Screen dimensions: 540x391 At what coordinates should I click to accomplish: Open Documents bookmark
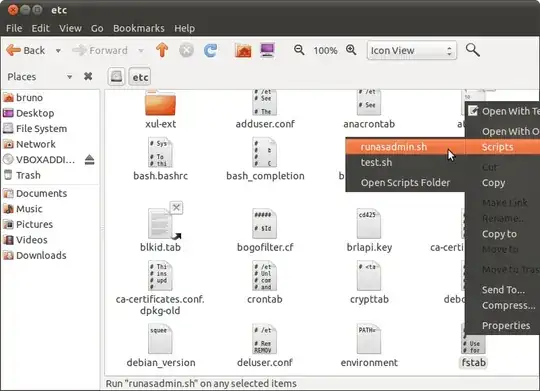point(50,193)
